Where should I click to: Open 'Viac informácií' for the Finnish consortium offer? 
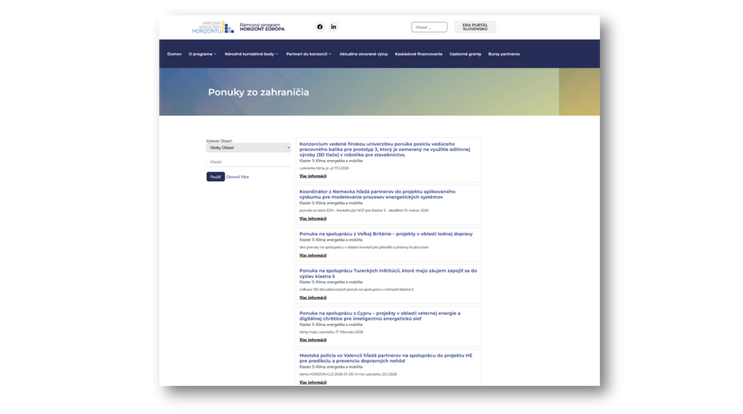point(313,176)
